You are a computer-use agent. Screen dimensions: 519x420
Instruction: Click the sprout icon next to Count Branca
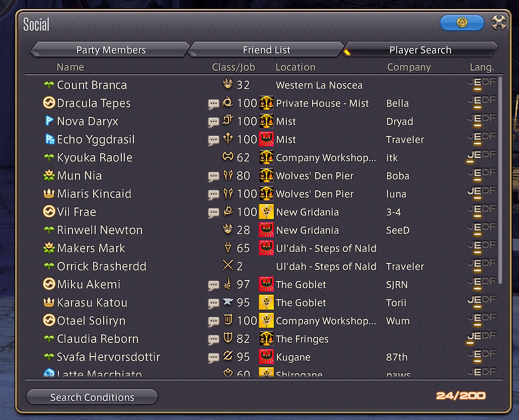[x=49, y=85]
